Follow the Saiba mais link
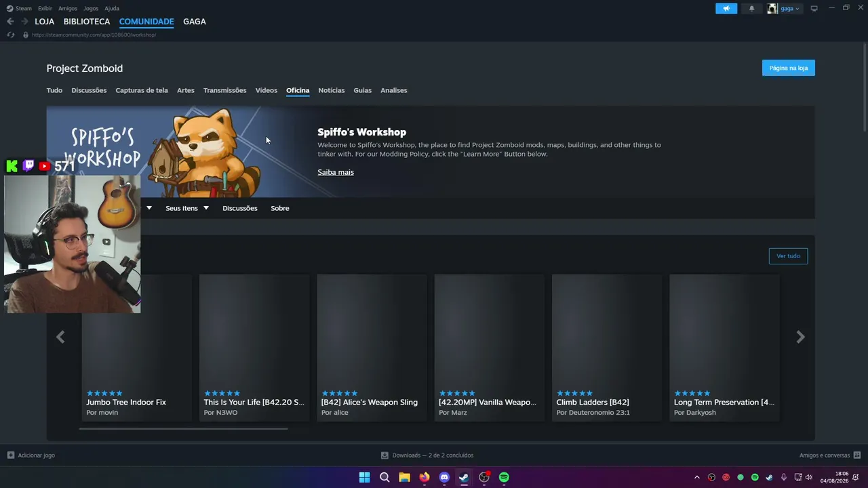The image size is (868, 488). pyautogui.click(x=336, y=172)
